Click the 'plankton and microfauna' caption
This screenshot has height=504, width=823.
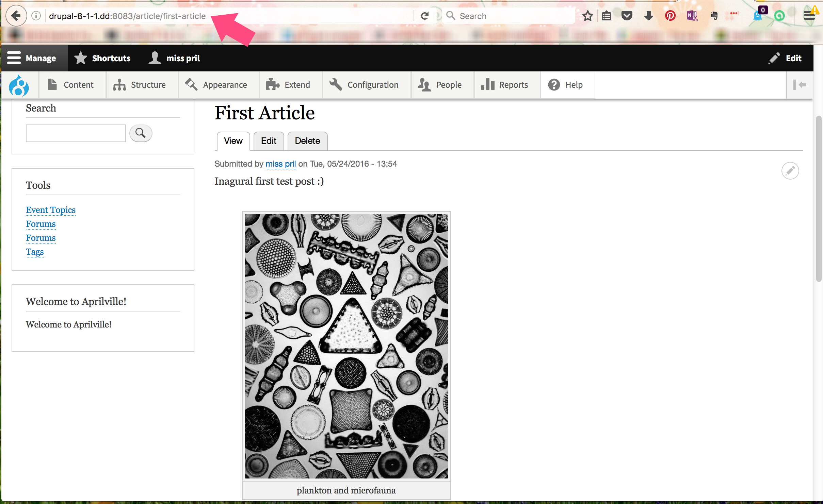tap(346, 490)
